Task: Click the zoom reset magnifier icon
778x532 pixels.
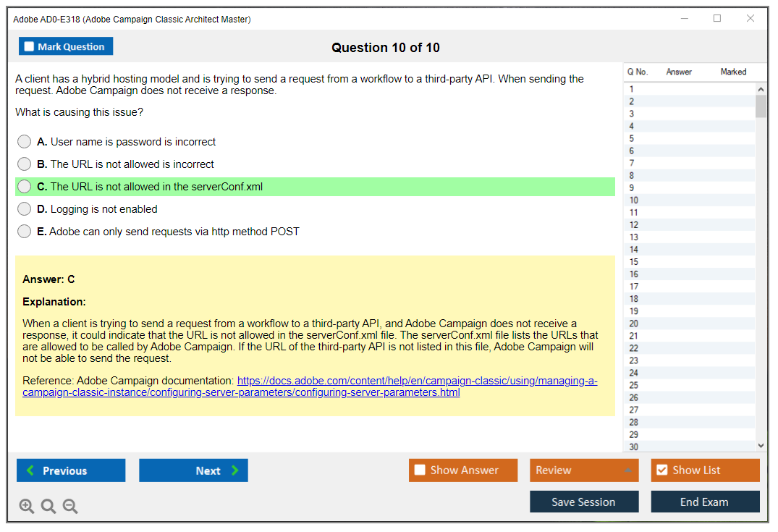Action: [x=48, y=507]
